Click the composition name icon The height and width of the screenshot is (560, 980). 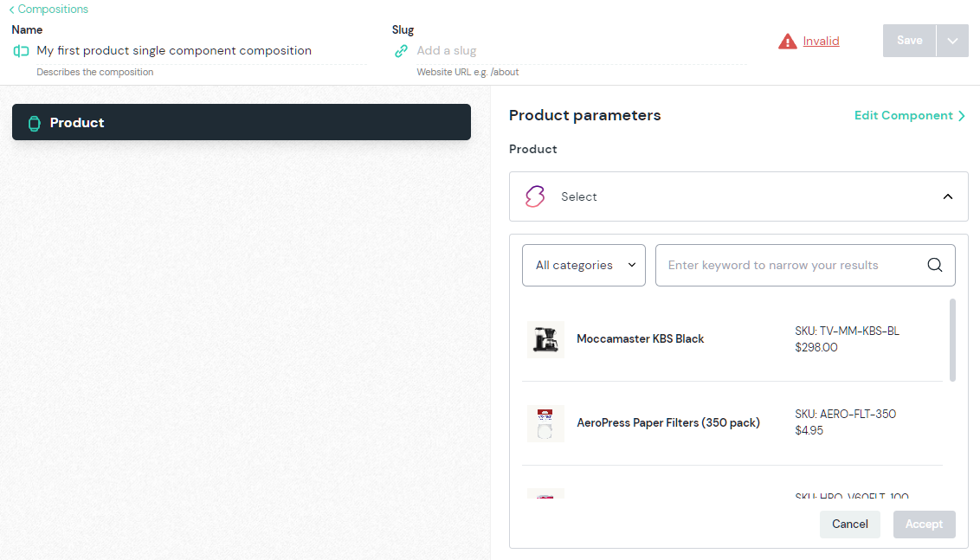pyautogui.click(x=21, y=51)
